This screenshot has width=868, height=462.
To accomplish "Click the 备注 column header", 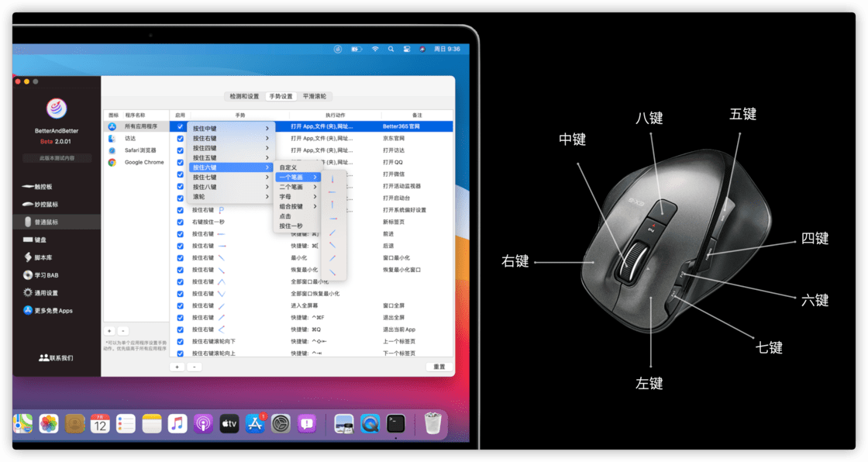I will click(x=417, y=115).
